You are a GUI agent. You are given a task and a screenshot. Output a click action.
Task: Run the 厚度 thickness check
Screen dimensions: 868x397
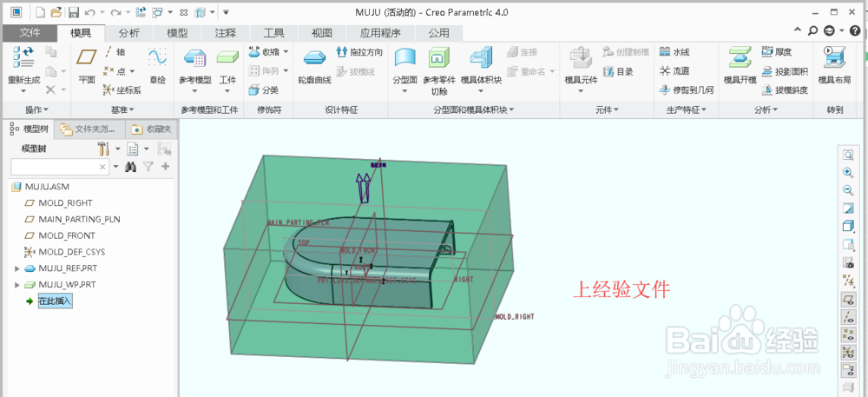coord(777,52)
